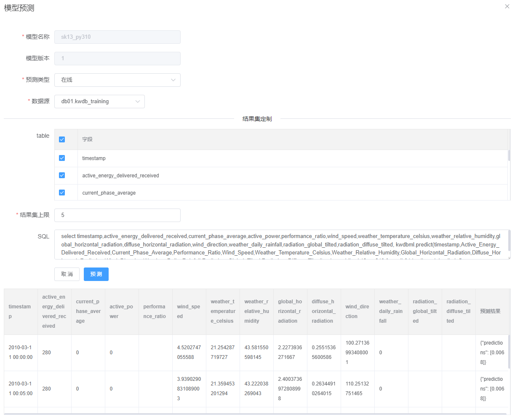Image resolution: width=515 pixels, height=420 pixels.
Task: Close the model prediction dialog
Action: pos(507,6)
